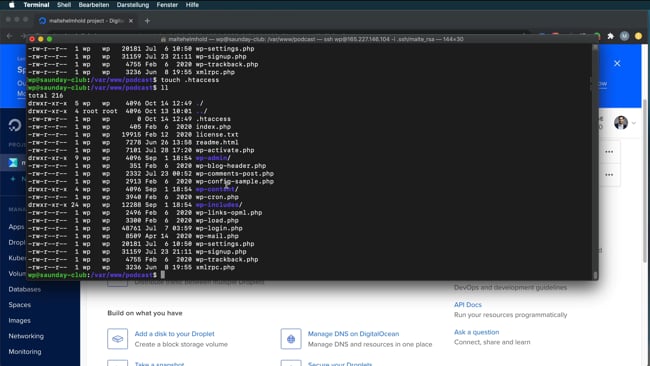Dismiss the blue banner with X
The image size is (650, 366).
pyautogui.click(x=617, y=63)
